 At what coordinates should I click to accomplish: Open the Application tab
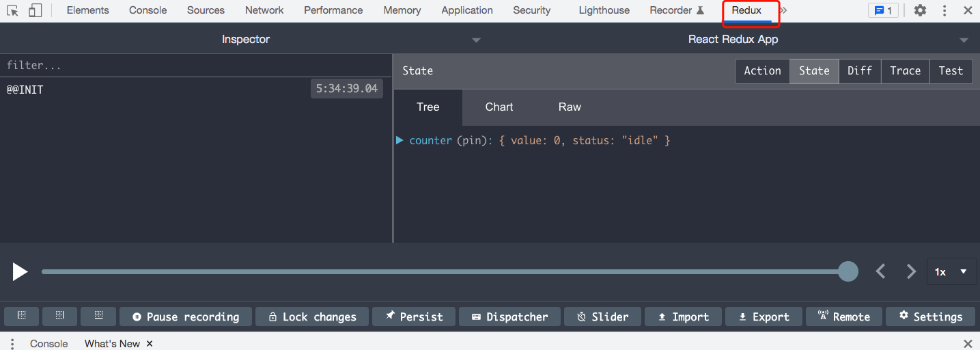[467, 10]
